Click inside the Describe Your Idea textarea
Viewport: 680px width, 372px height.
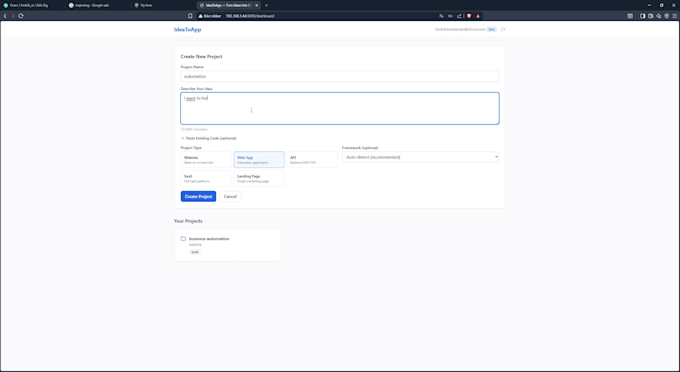[x=340, y=108]
